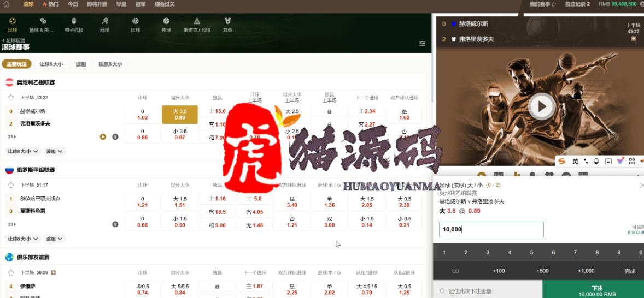Click dollar coin icon in 莫斯科鱼雷 match row
Viewport: 644px width, 298px height.
coord(115,224)
